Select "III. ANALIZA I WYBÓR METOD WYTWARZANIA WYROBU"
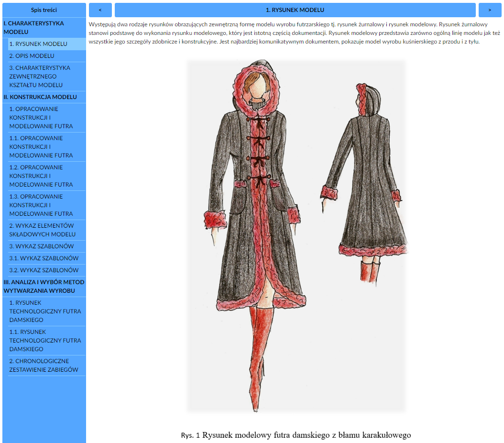This screenshot has width=504, height=443. (x=44, y=287)
